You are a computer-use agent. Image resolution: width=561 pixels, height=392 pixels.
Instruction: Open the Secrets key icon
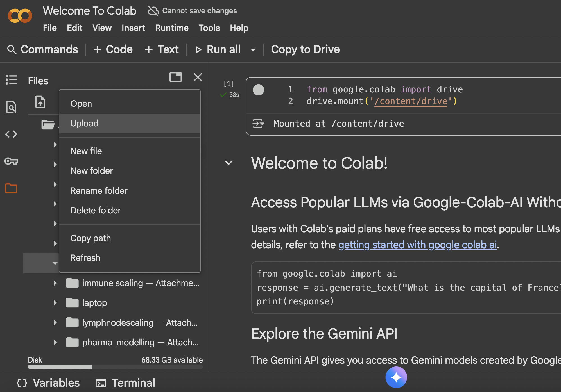coord(11,161)
